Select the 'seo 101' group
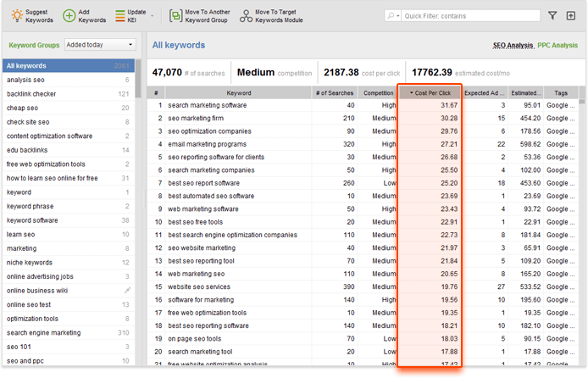This screenshot has width=588, height=378. click(69, 347)
